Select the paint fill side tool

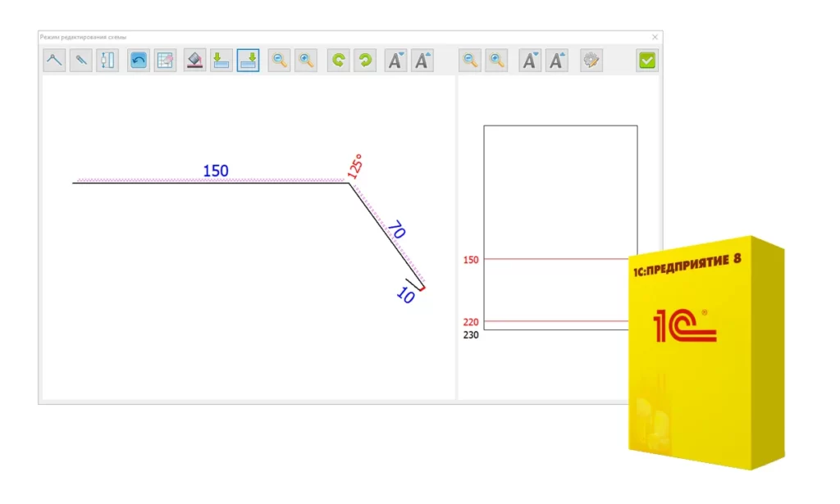(x=194, y=60)
